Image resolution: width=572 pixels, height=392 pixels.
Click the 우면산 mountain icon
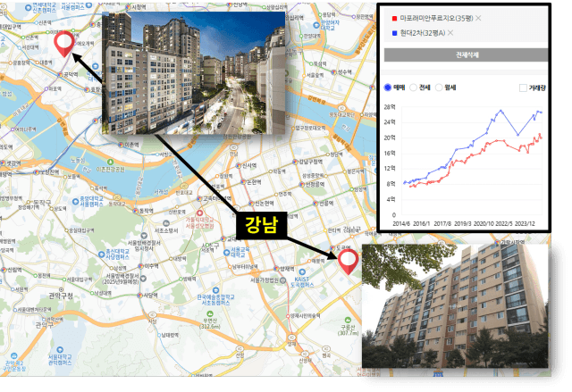[x=209, y=313]
